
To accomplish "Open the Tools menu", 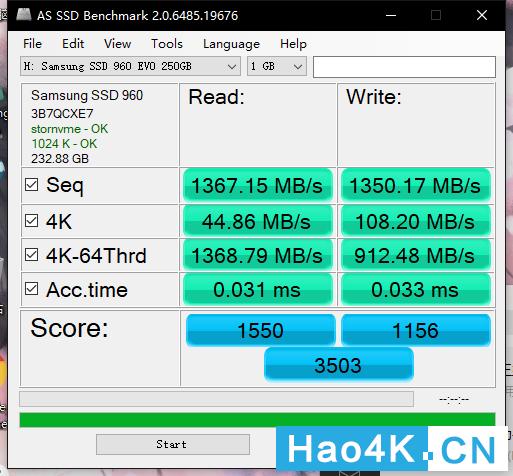I will tap(167, 44).
